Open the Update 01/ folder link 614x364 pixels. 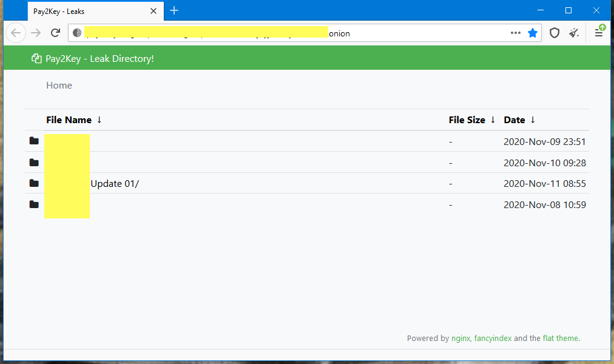pos(115,184)
